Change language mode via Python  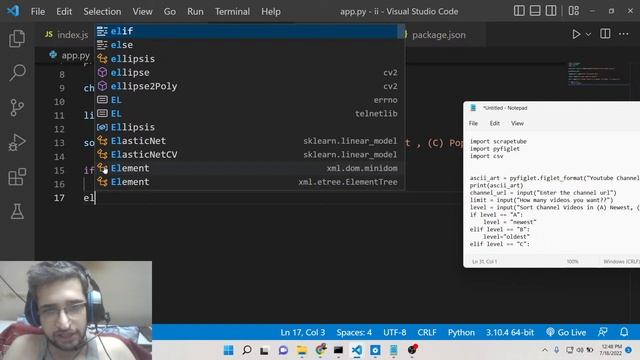click(461, 332)
